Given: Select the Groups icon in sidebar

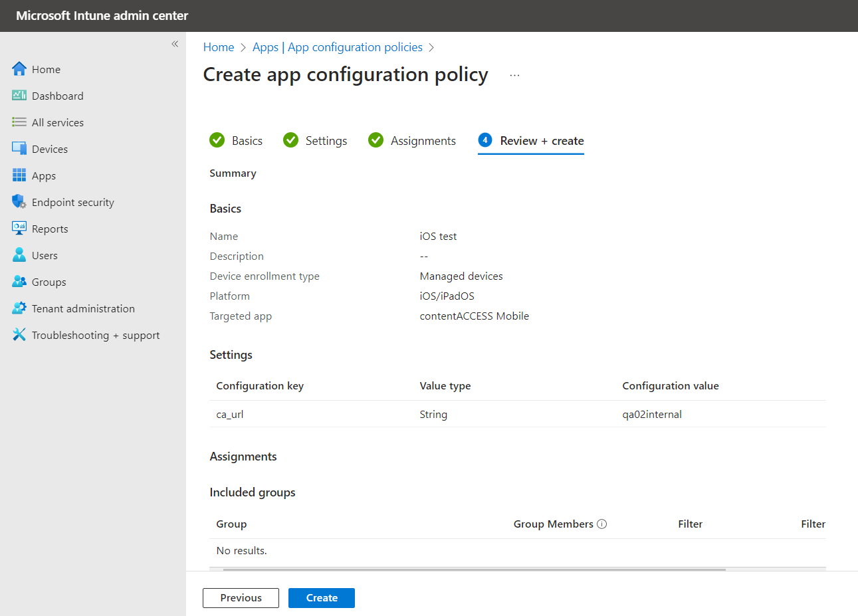Looking at the screenshot, I should tap(19, 282).
